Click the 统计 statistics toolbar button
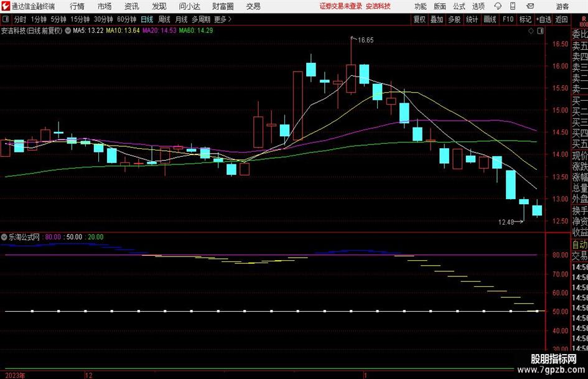Image resolution: width=588 pixels, height=379 pixels. click(x=472, y=19)
